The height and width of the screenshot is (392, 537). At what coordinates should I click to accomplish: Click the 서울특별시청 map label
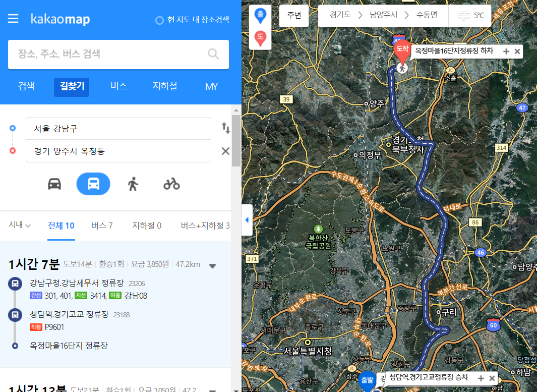(x=308, y=352)
